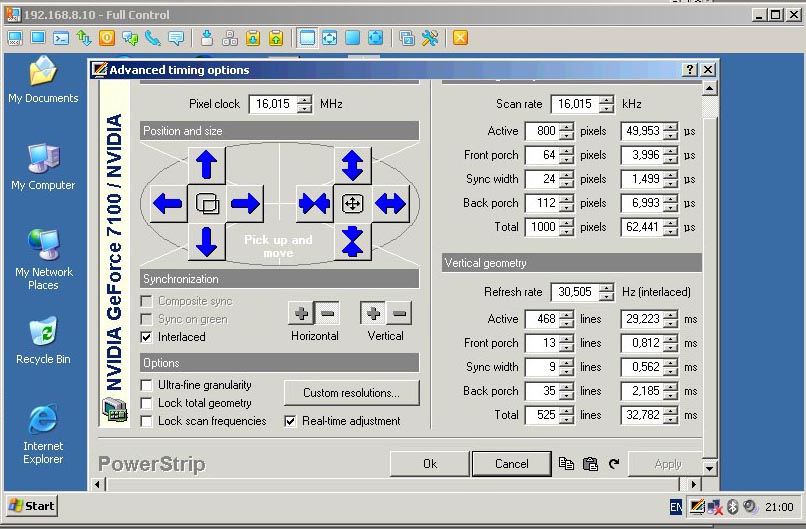Set horizontal sync polarity to positive (+)
Image resolution: width=806 pixels, height=529 pixels.
point(301,313)
